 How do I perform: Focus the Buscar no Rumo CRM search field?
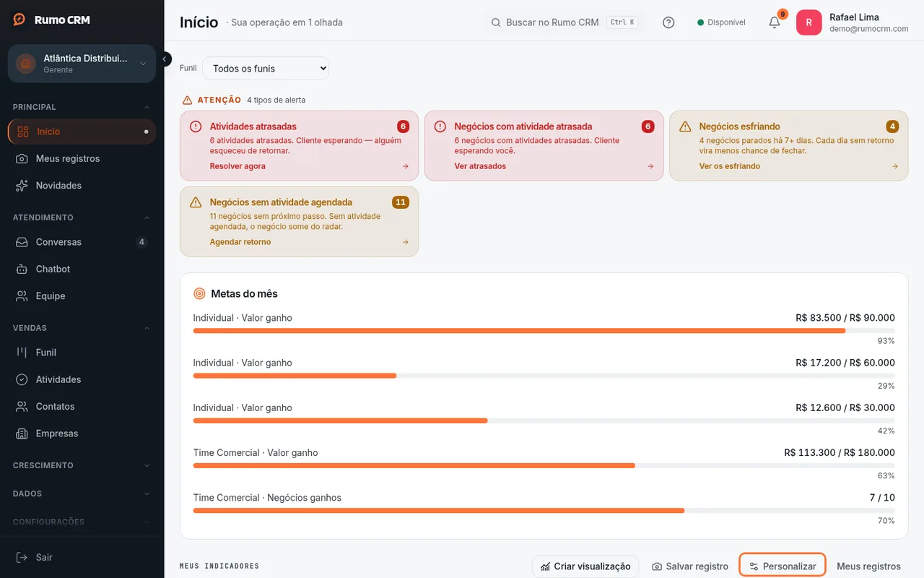pyautogui.click(x=564, y=22)
